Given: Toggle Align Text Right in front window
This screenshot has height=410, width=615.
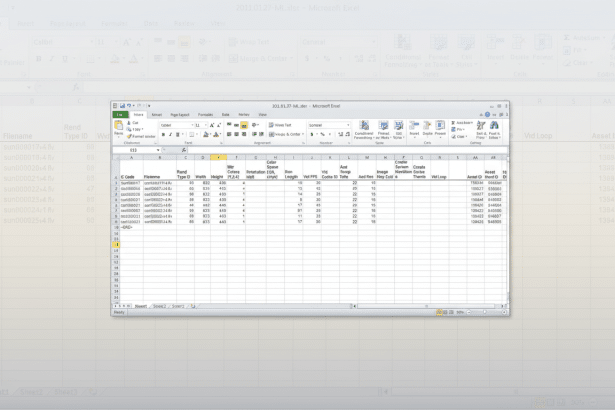Looking at the screenshot, I should (x=244, y=135).
